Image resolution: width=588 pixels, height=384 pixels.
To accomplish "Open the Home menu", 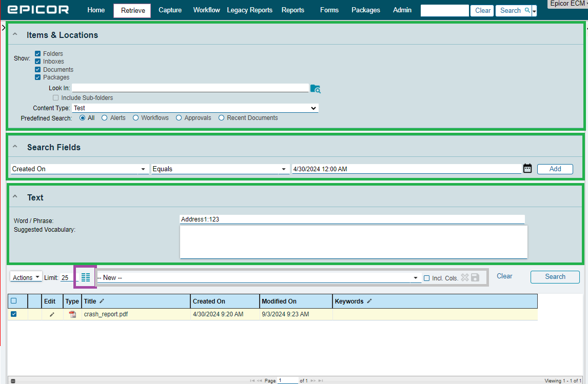I will click(x=96, y=10).
